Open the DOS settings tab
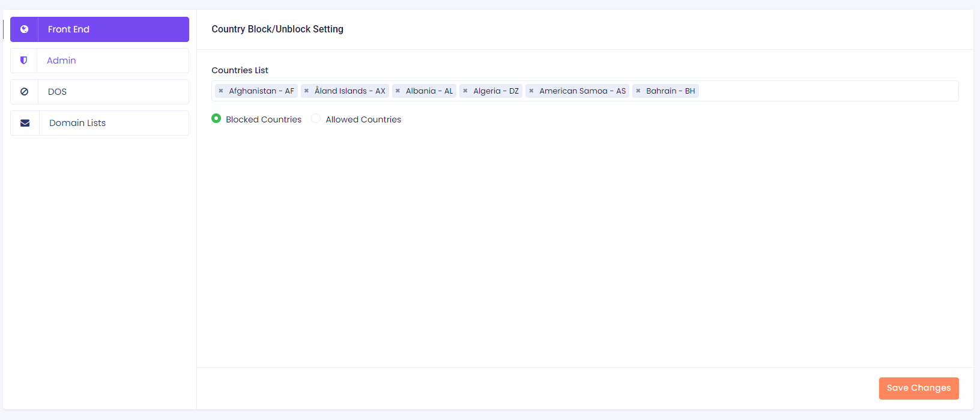Viewport: 980px width, 420px height. coord(57,92)
